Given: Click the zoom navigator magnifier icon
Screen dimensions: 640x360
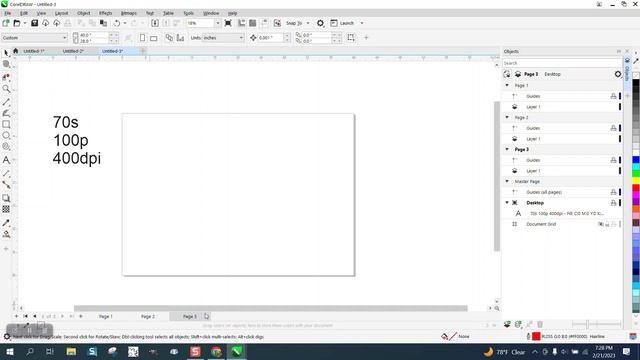Looking at the screenshot, I should (497, 309).
